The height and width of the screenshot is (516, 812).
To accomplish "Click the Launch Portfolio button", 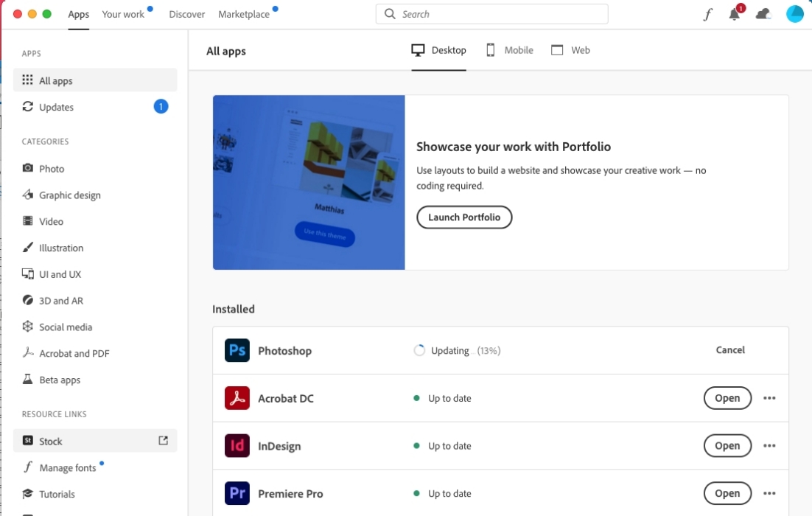I will 464,217.
